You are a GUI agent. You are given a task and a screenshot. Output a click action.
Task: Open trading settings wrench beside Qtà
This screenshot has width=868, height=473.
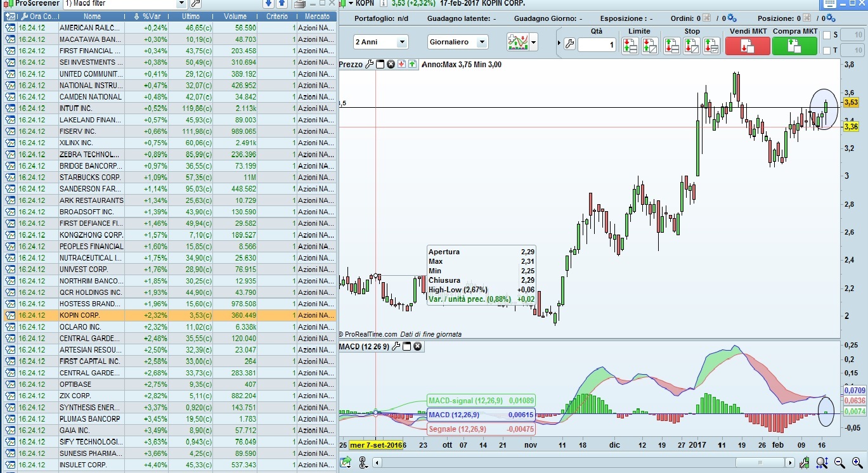point(569,44)
